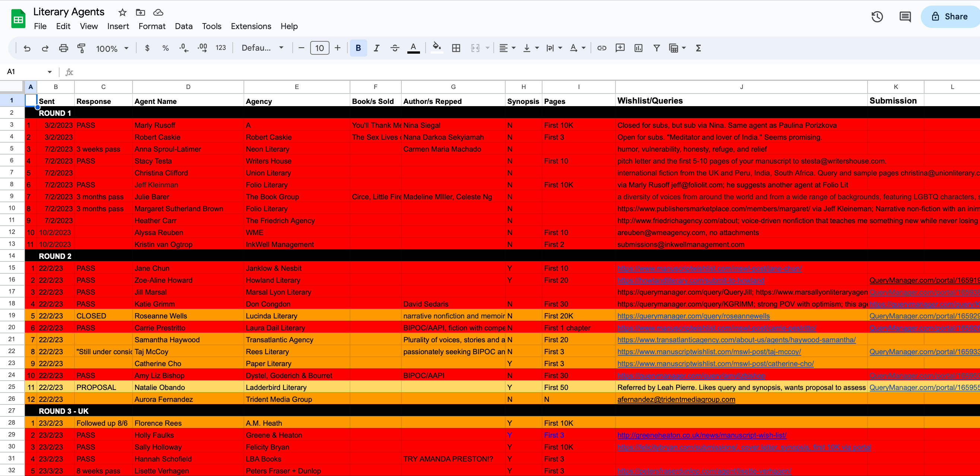The width and height of the screenshot is (980, 476).
Task: Click the Undo icon
Action: (27, 48)
